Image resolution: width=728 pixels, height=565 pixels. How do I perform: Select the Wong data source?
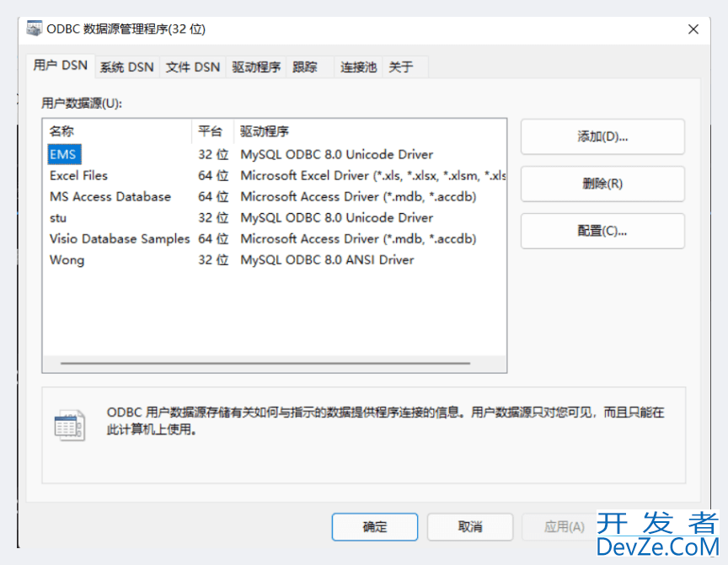click(x=67, y=260)
